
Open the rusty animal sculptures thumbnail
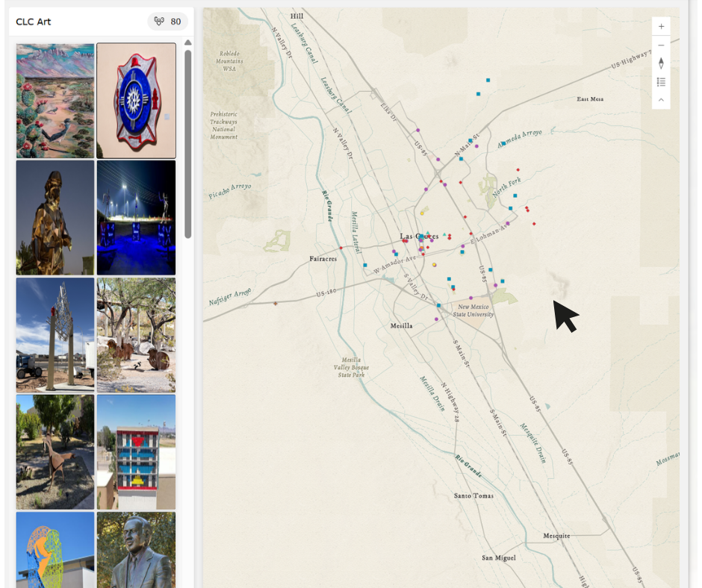click(x=136, y=335)
